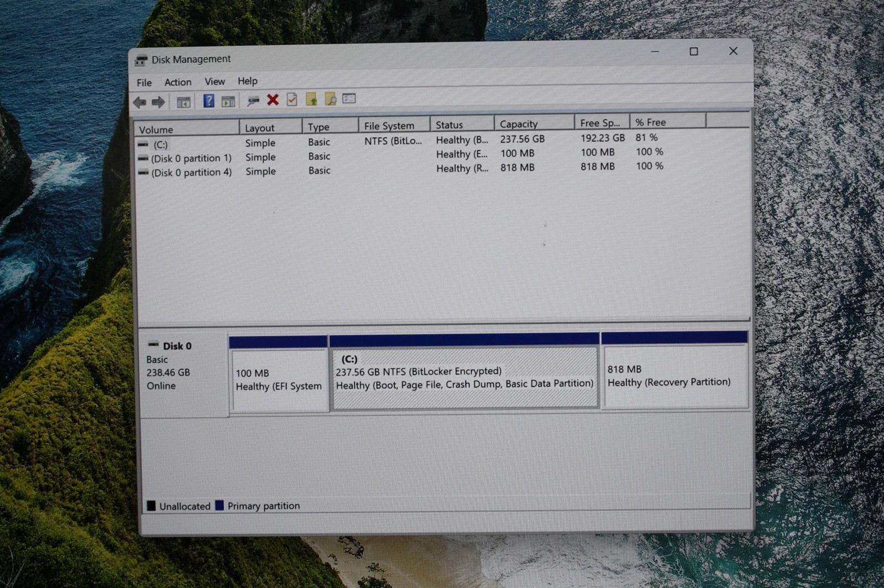The width and height of the screenshot is (884, 588).
Task: Click the NTFS (BitLo... file system cell
Action: (x=393, y=141)
